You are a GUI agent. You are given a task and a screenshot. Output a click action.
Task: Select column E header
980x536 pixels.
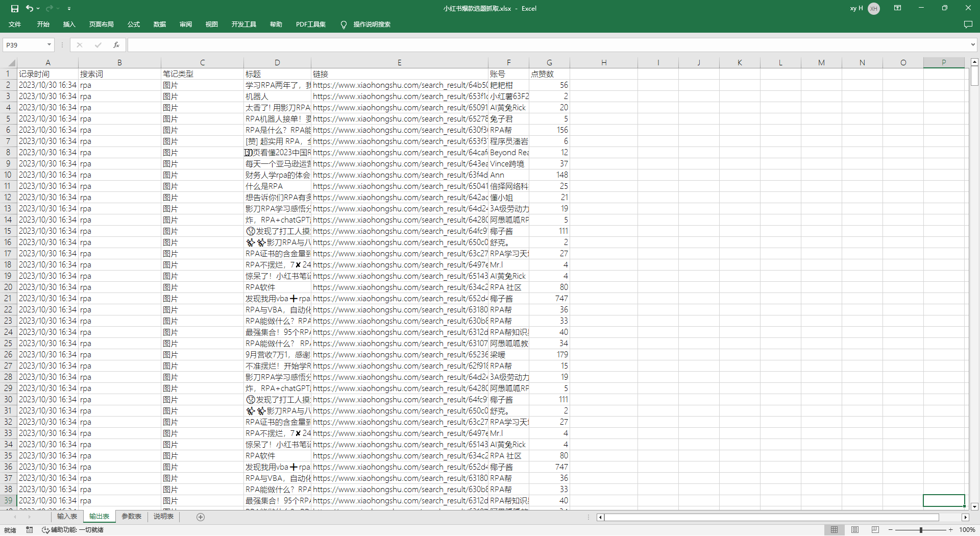click(400, 62)
